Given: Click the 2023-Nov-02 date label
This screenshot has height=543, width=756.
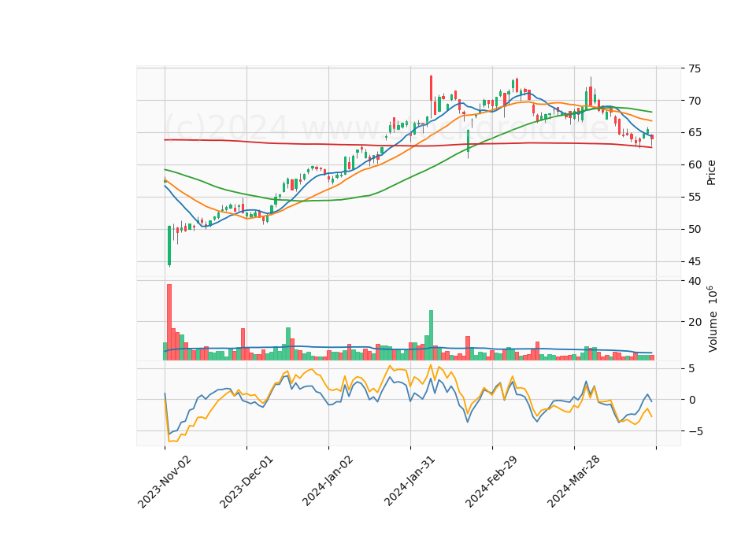Looking at the screenshot, I should pyautogui.click(x=165, y=482).
